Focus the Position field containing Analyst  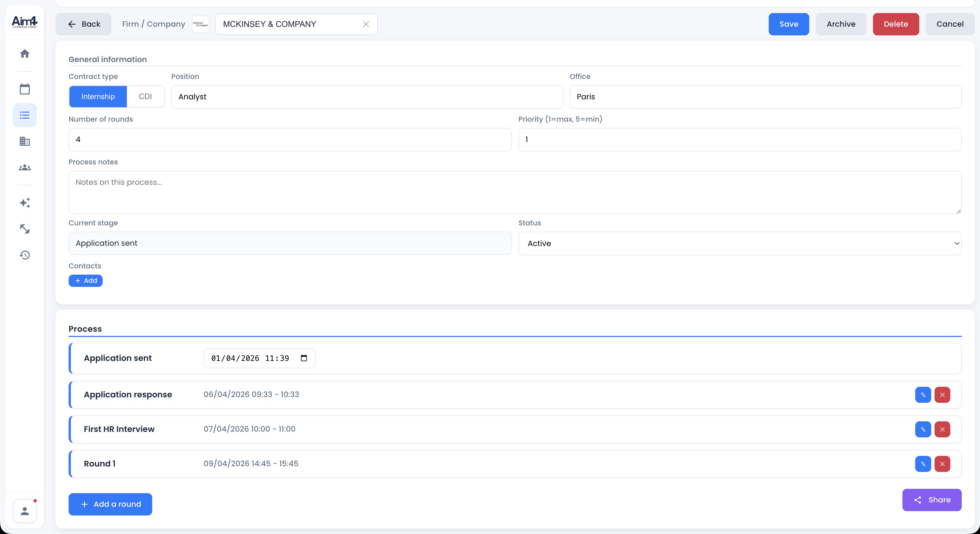click(x=367, y=97)
